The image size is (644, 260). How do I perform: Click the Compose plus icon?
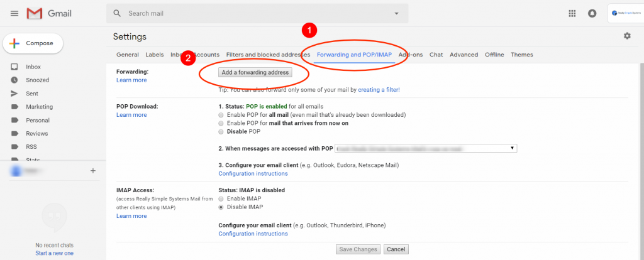(14, 43)
